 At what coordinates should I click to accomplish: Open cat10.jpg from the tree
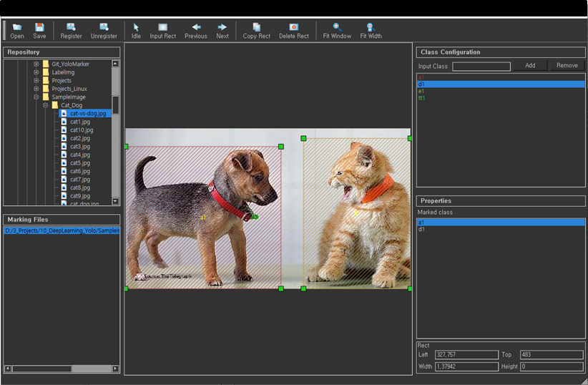(x=82, y=130)
